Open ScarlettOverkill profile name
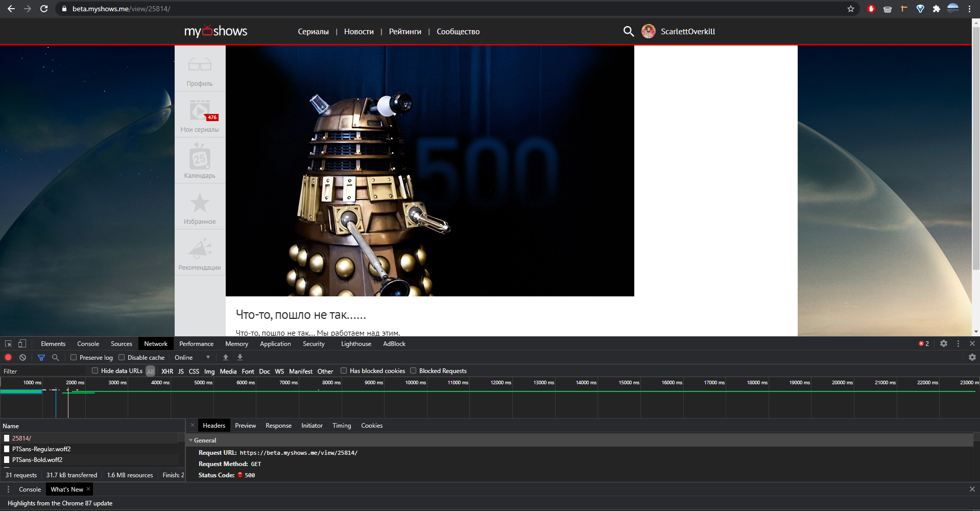The width and height of the screenshot is (980, 511). pyautogui.click(x=687, y=32)
